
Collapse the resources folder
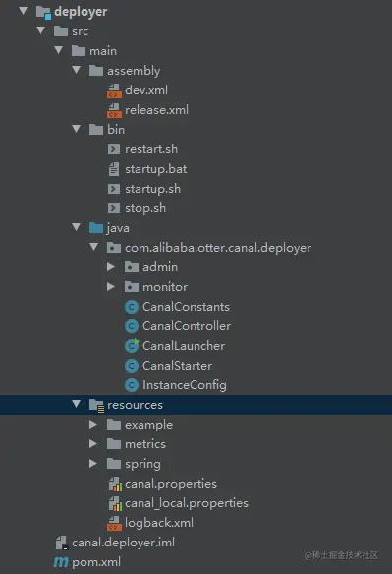click(76, 404)
